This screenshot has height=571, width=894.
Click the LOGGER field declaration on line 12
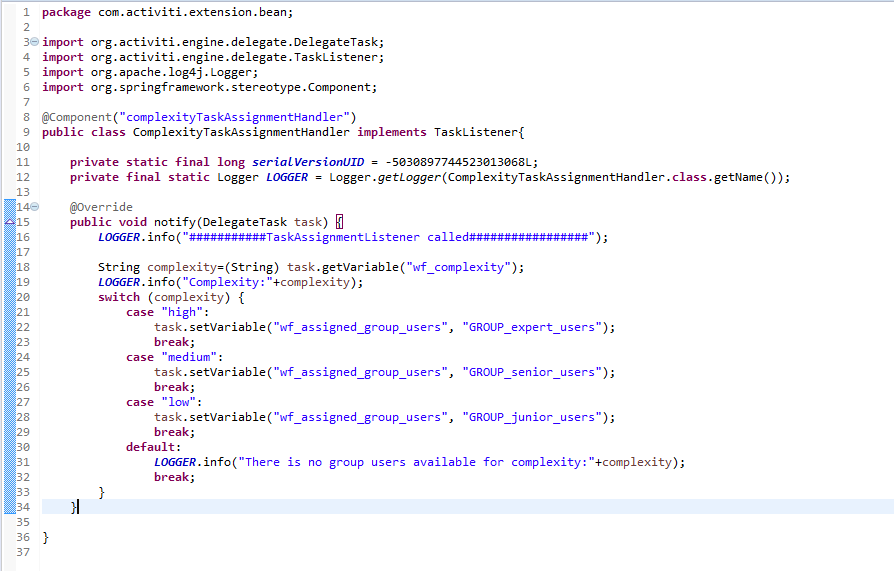(x=287, y=177)
